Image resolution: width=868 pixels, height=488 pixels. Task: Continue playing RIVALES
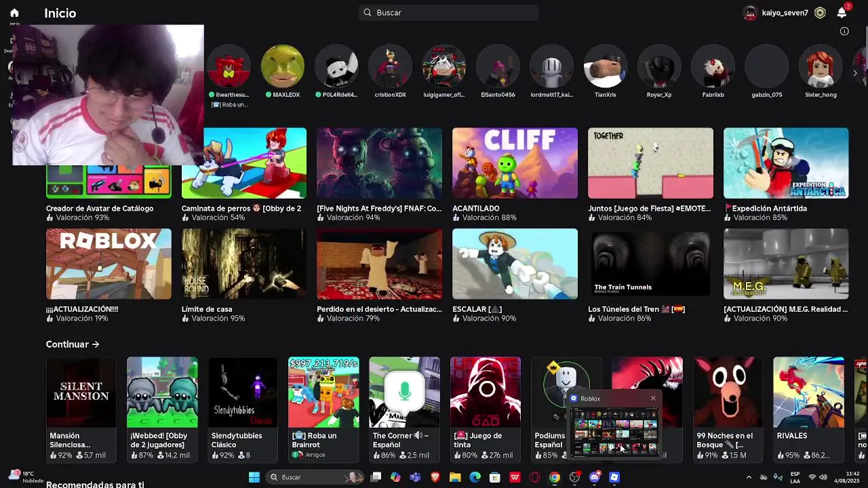(x=809, y=409)
